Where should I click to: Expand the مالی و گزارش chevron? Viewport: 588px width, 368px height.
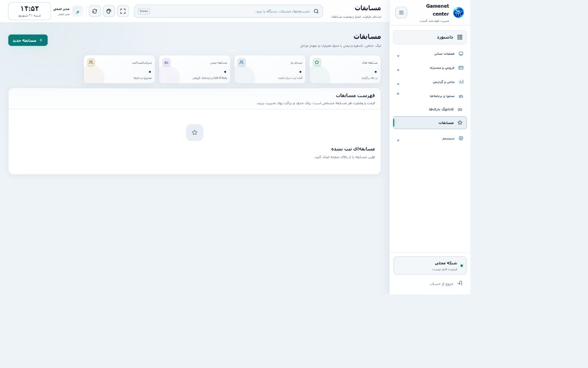click(x=398, y=84)
